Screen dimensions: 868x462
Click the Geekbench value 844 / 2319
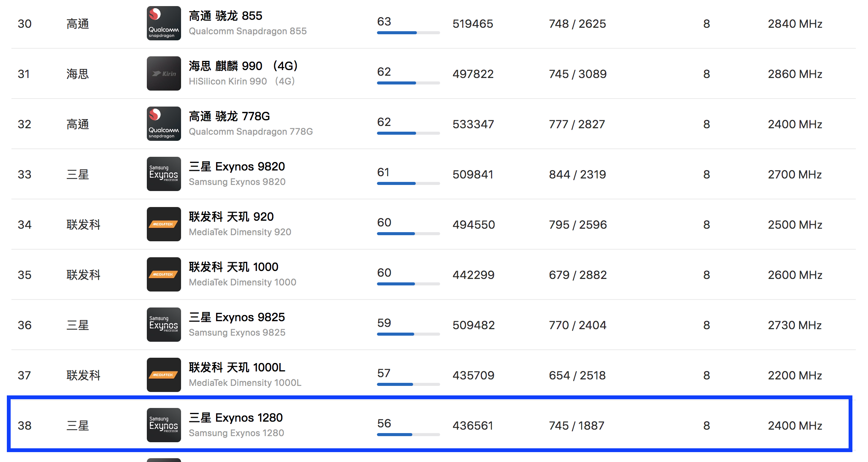point(577,175)
